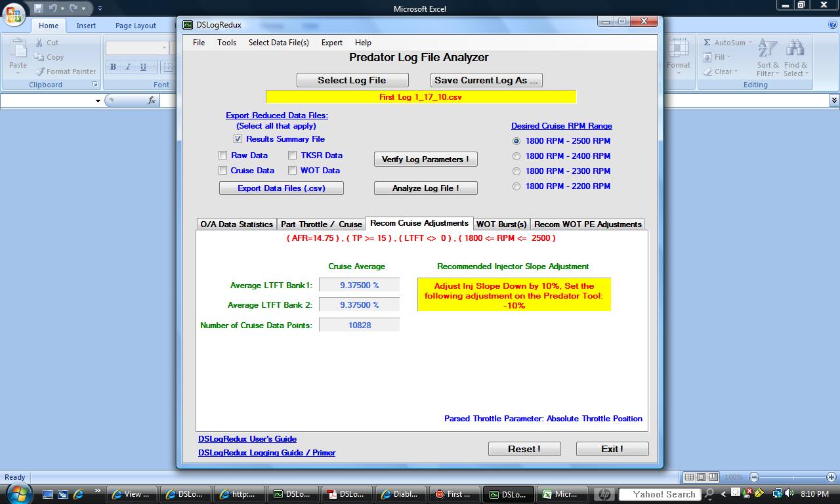Enable the Raw Data checkbox
The height and width of the screenshot is (504, 840).
tap(222, 156)
